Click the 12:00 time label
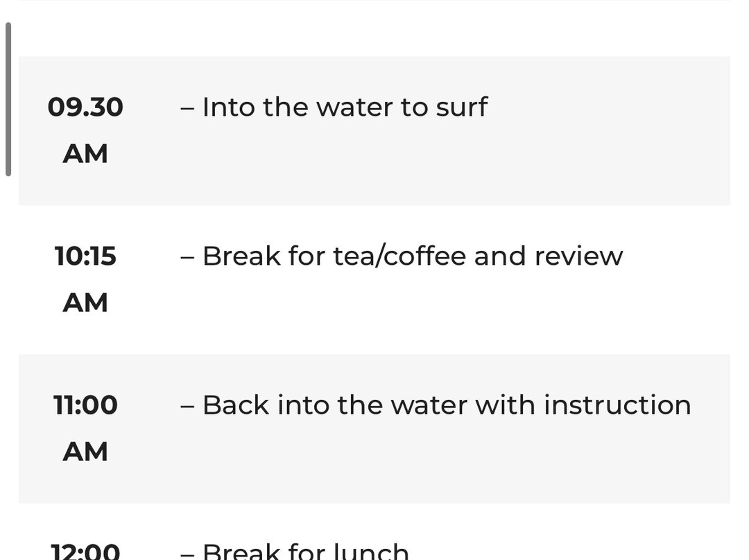 (85, 552)
